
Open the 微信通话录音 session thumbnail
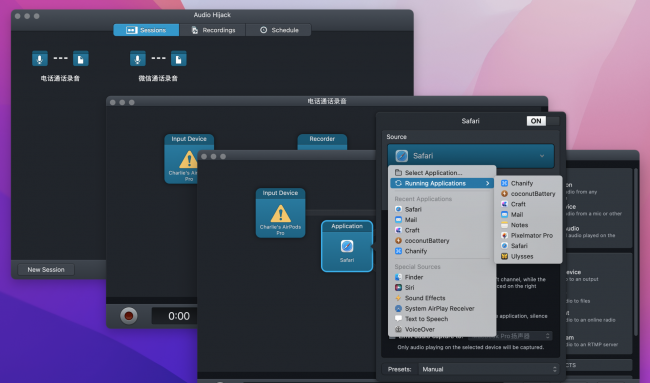click(x=158, y=66)
